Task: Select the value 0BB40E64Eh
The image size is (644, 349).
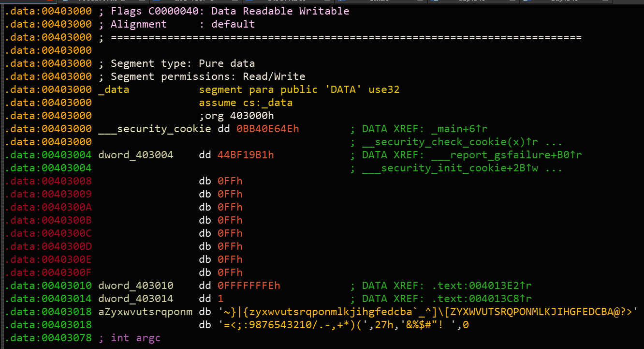Action: (268, 129)
